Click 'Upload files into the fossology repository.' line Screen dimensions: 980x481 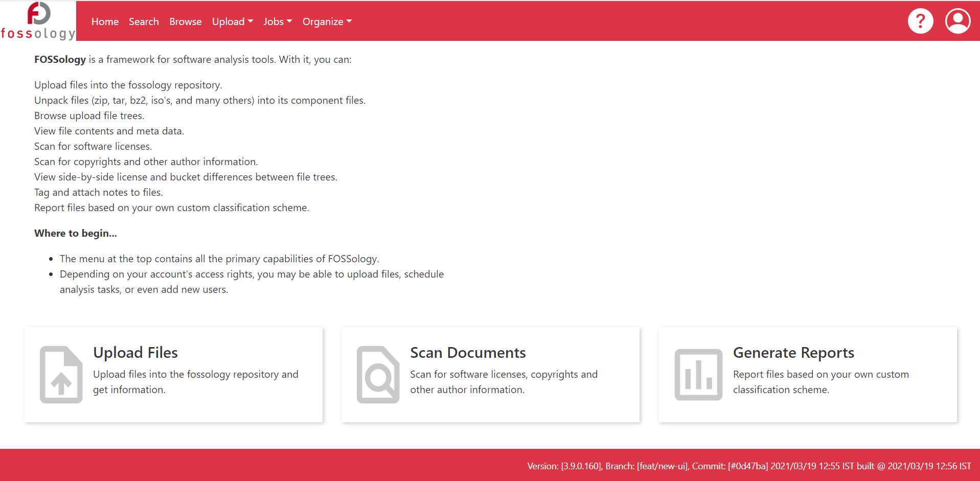point(128,85)
